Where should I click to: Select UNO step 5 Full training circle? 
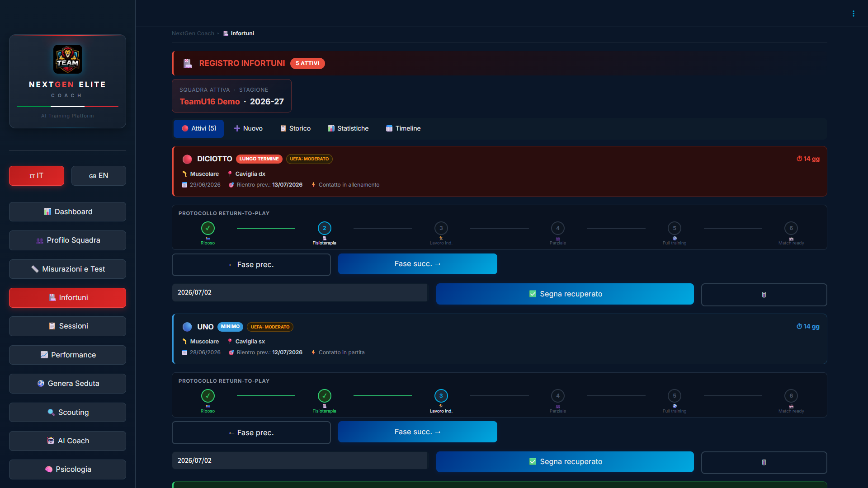click(x=675, y=396)
